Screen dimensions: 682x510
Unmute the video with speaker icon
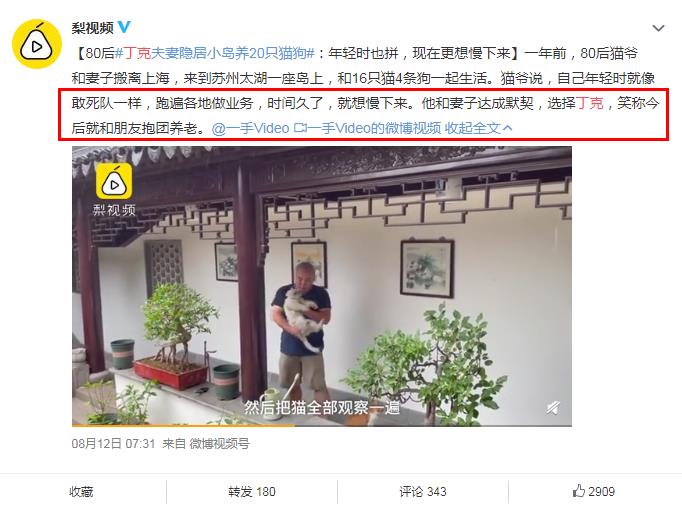point(553,408)
